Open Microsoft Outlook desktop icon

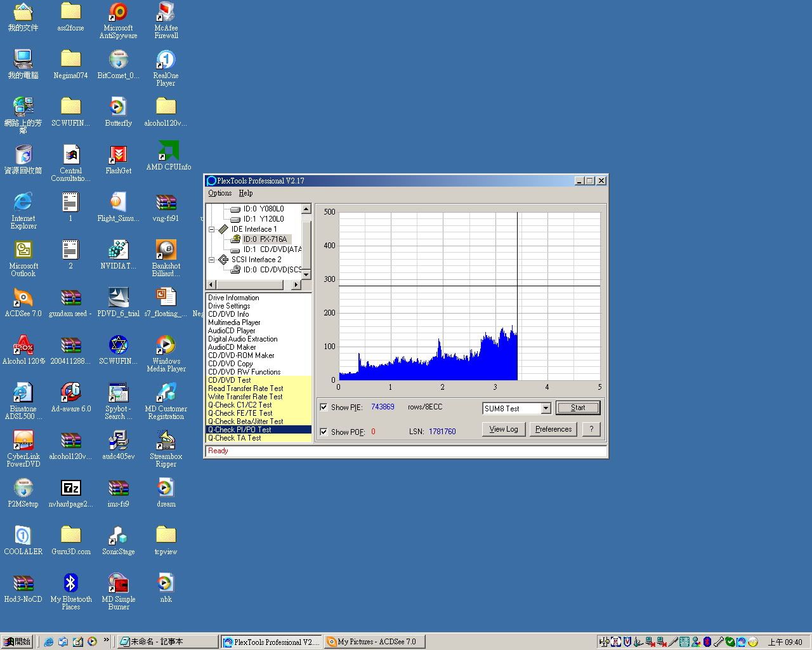23,259
